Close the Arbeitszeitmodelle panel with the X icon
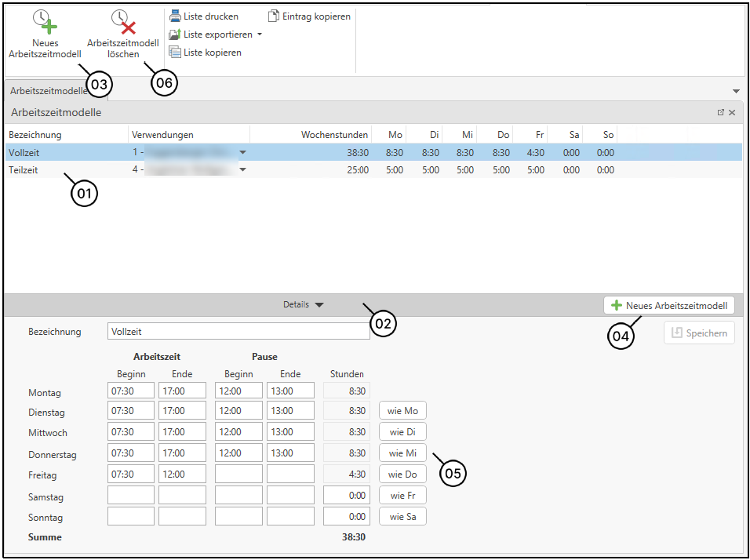The image size is (750, 560). [x=732, y=113]
